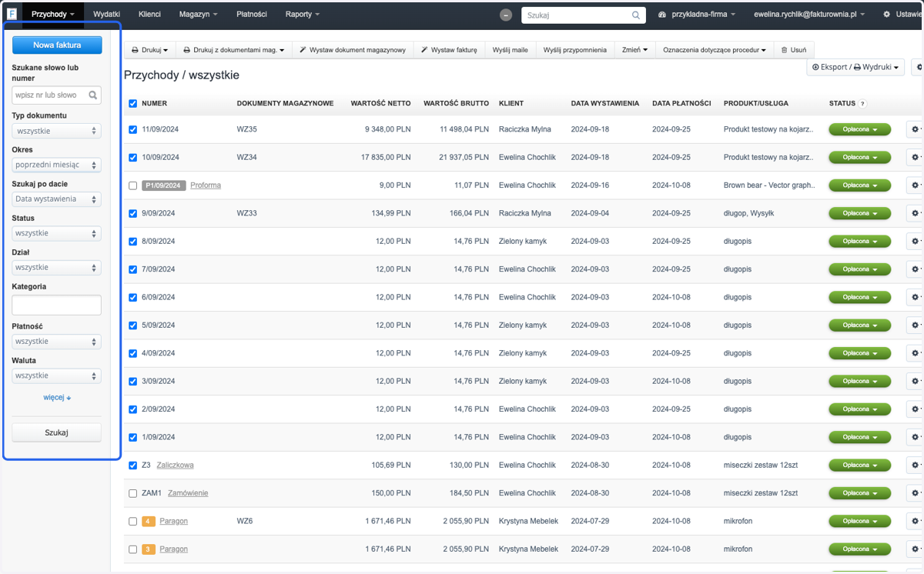
Task: Click the Szukaj button in sidebar
Action: click(x=57, y=432)
